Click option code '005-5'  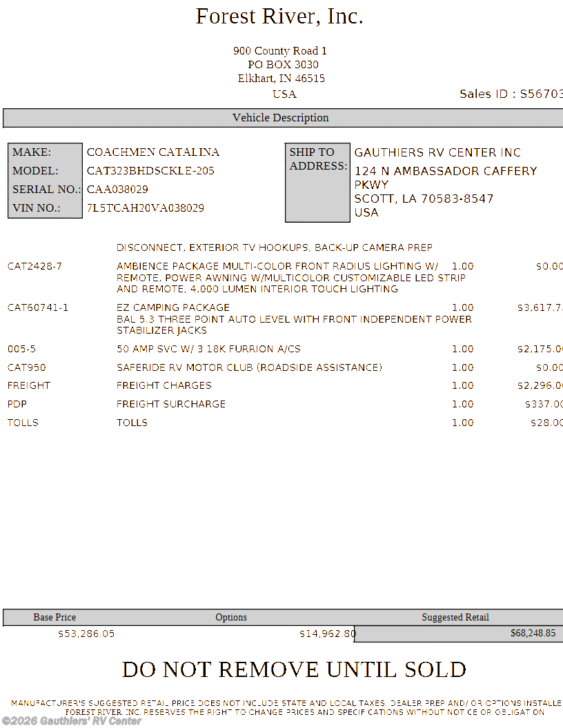point(21,349)
